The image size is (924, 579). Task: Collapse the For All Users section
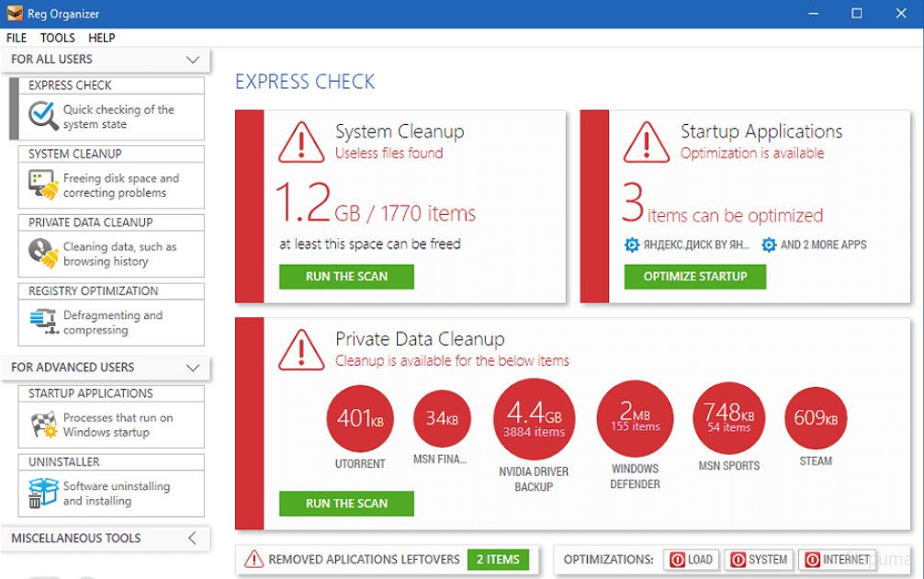click(193, 60)
